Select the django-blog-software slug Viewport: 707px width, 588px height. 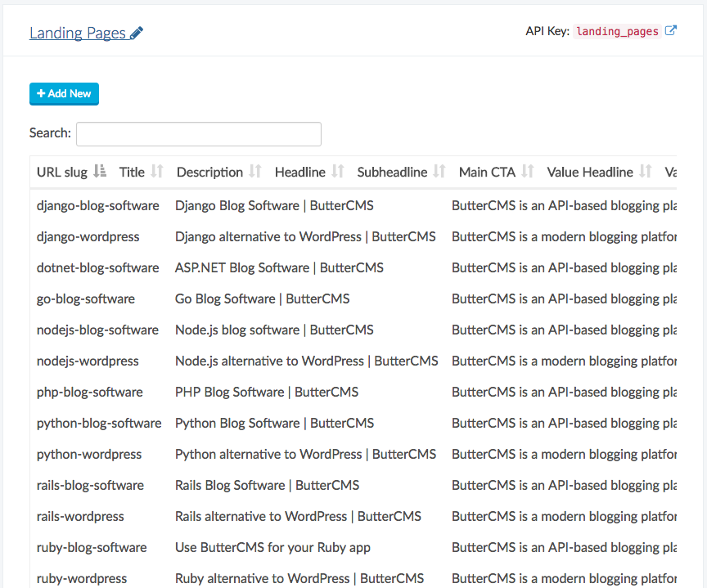98,205
